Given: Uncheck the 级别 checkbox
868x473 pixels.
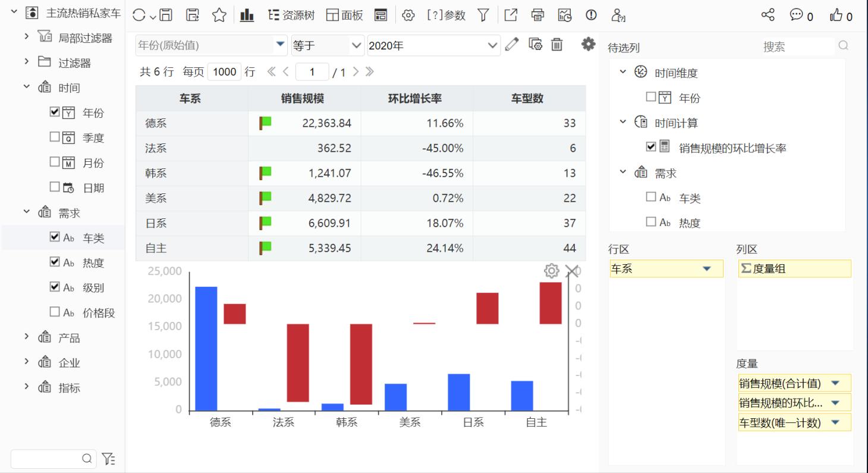Looking at the screenshot, I should 55,287.
